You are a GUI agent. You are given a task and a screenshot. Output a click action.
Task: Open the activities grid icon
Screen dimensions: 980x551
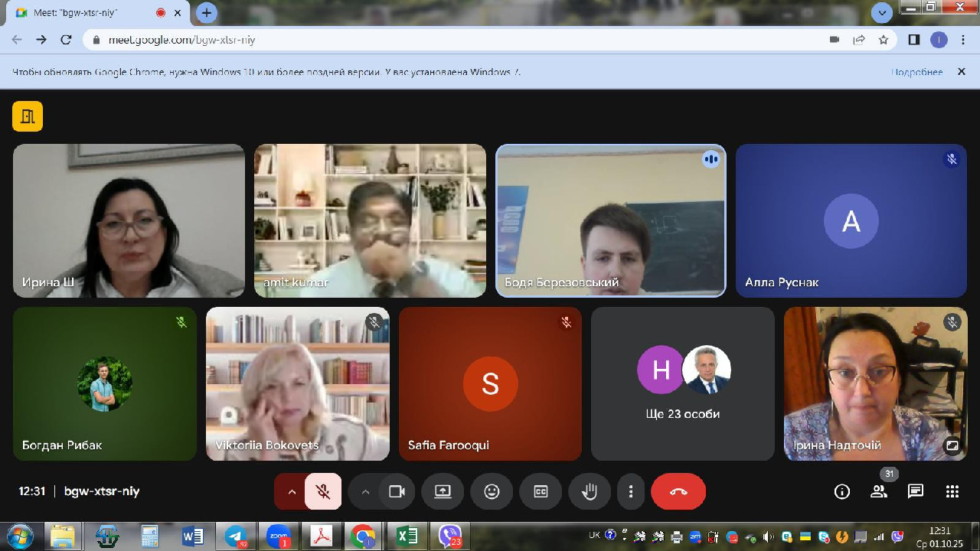pyautogui.click(x=952, y=491)
